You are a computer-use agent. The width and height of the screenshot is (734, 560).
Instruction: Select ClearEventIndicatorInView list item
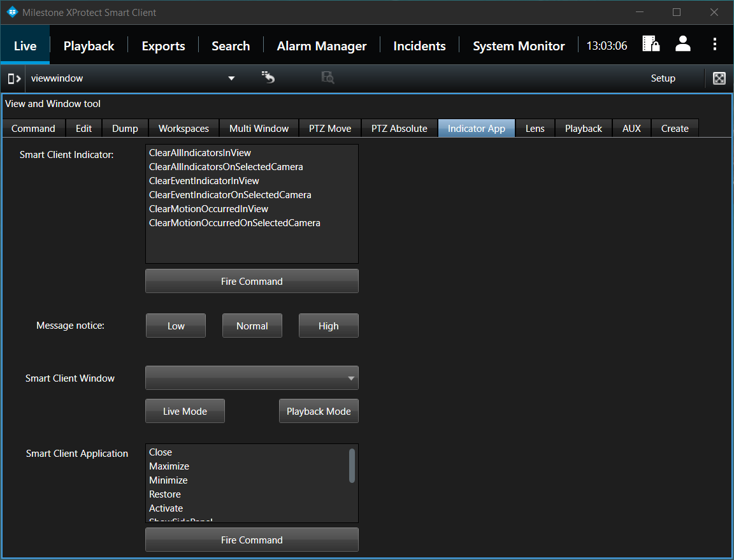252,181
